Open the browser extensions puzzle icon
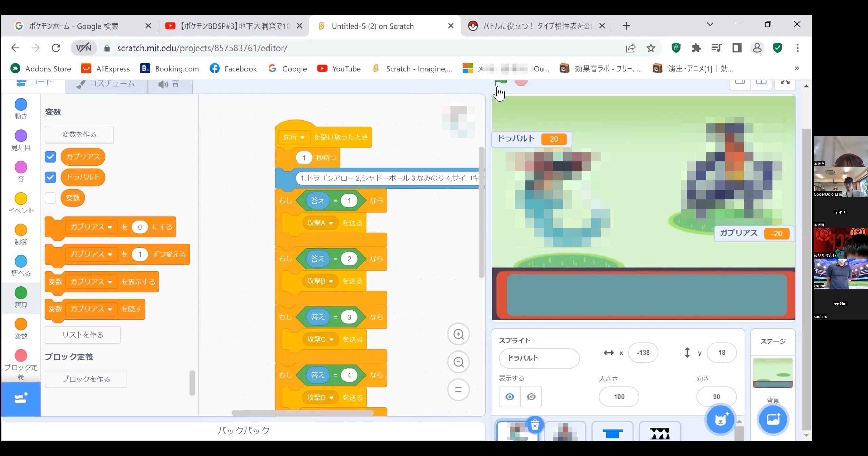The width and height of the screenshot is (868, 456). tap(696, 48)
